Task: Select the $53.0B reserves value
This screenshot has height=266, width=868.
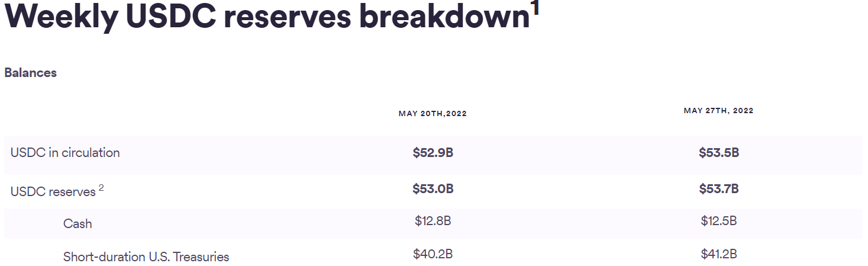Action: tap(433, 190)
